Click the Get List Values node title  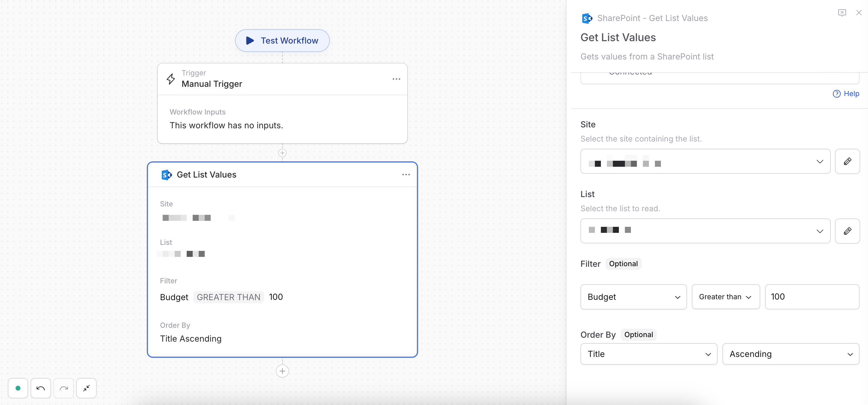click(206, 175)
